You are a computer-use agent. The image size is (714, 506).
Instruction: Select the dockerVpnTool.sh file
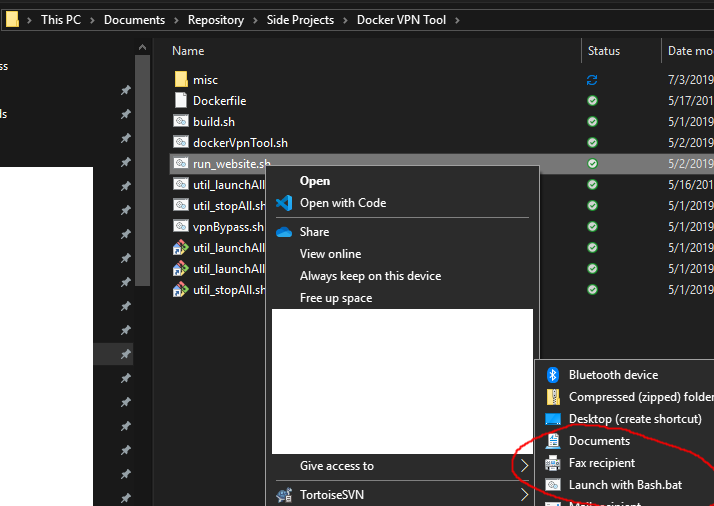click(240, 143)
